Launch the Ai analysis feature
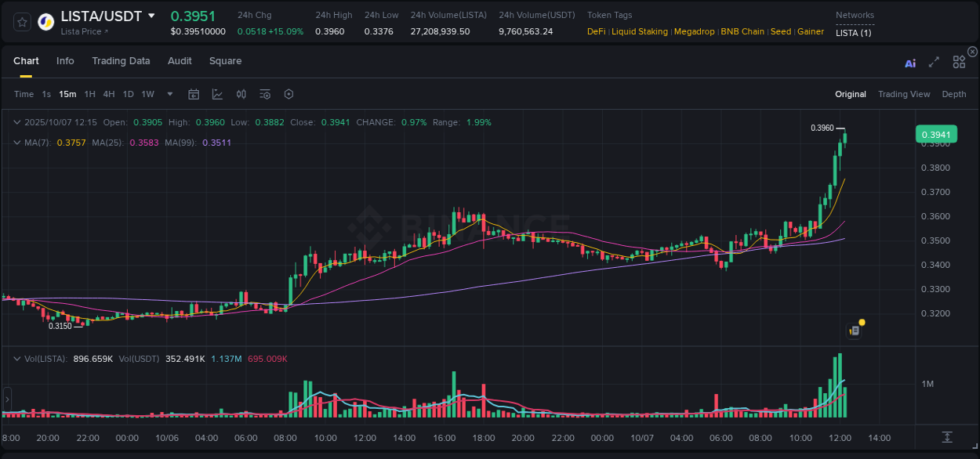The image size is (980, 459). pyautogui.click(x=910, y=63)
